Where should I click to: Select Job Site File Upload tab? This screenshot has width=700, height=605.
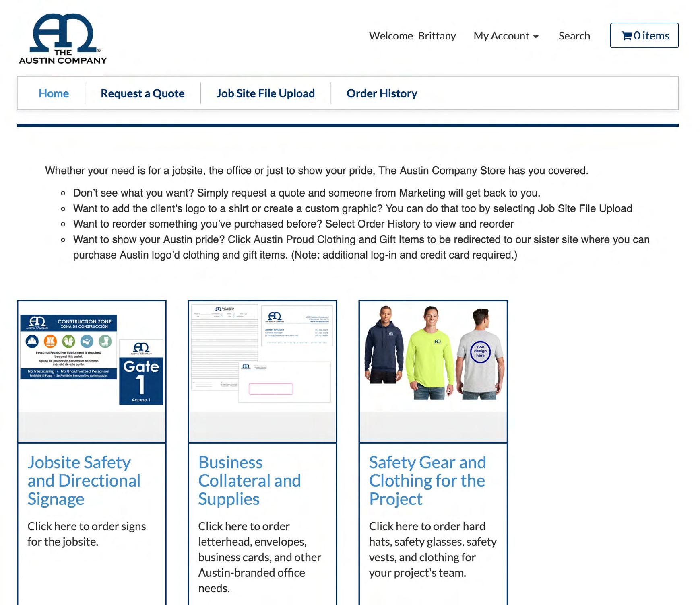pos(266,93)
